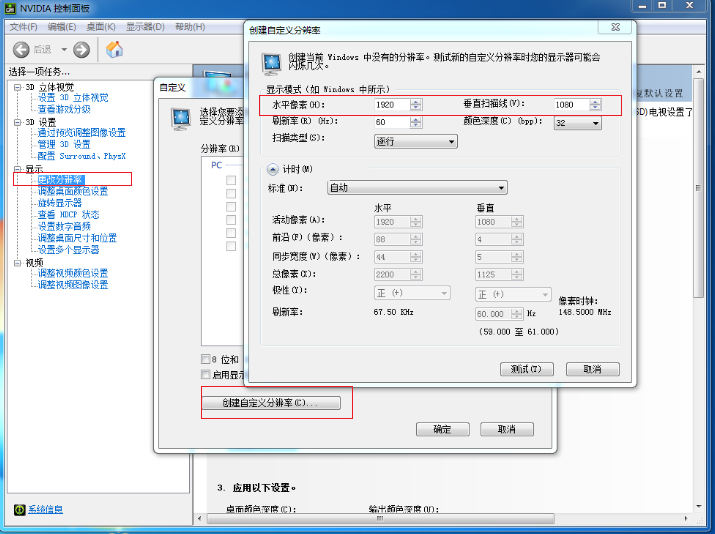Select 旋转显示器 in the tree
715x534 pixels.
(x=60, y=203)
